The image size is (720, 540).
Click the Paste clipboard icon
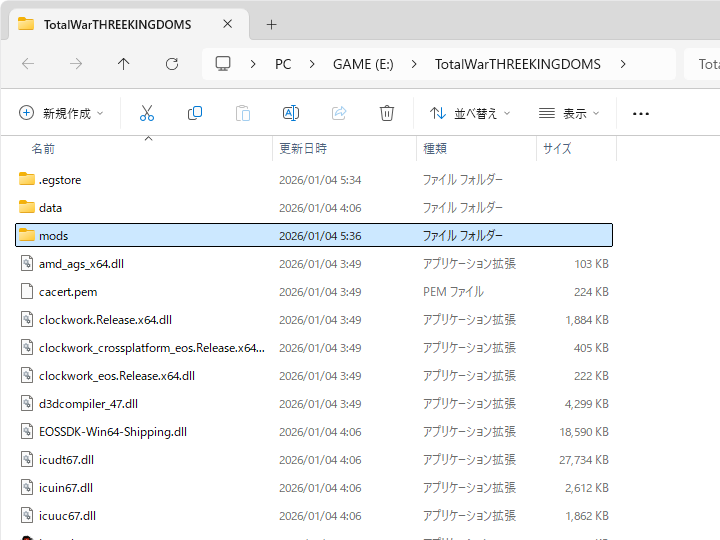click(x=243, y=113)
